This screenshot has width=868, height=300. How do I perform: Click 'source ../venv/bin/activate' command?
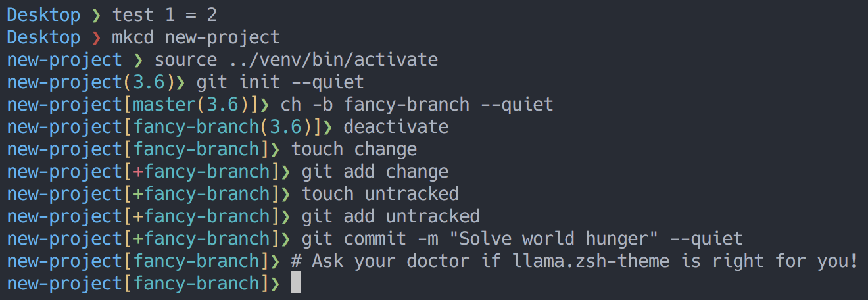tap(296, 60)
